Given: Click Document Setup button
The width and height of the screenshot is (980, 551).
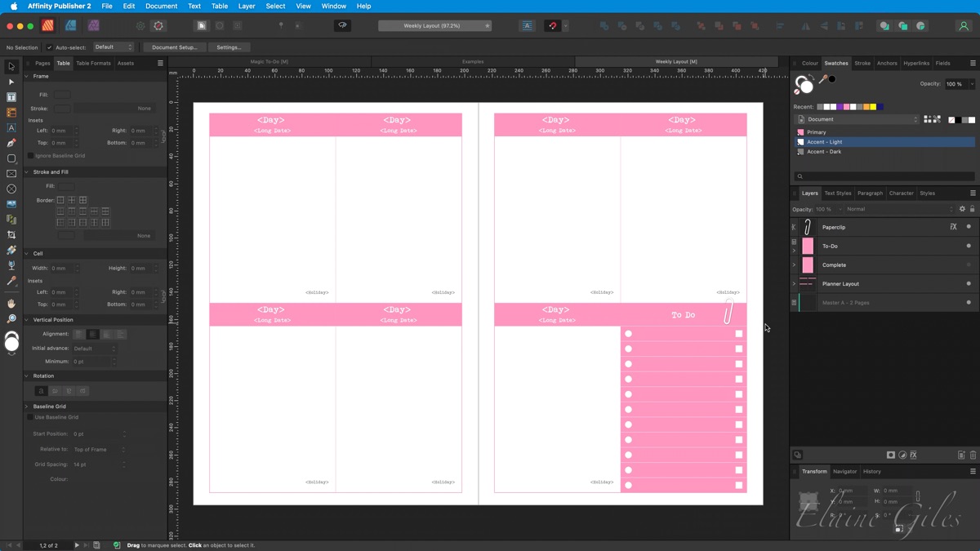Looking at the screenshot, I should [x=175, y=47].
